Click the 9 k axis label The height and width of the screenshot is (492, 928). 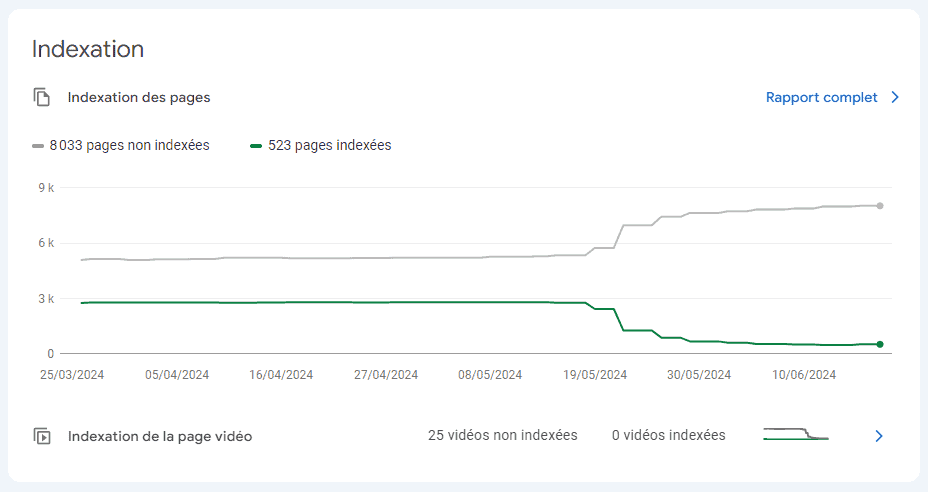point(45,188)
